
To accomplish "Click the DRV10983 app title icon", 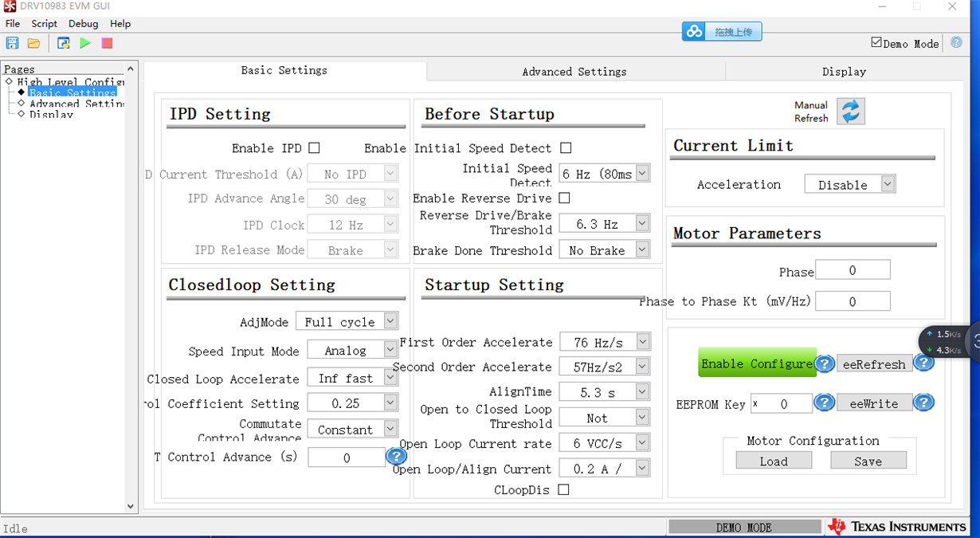I will [9, 6].
